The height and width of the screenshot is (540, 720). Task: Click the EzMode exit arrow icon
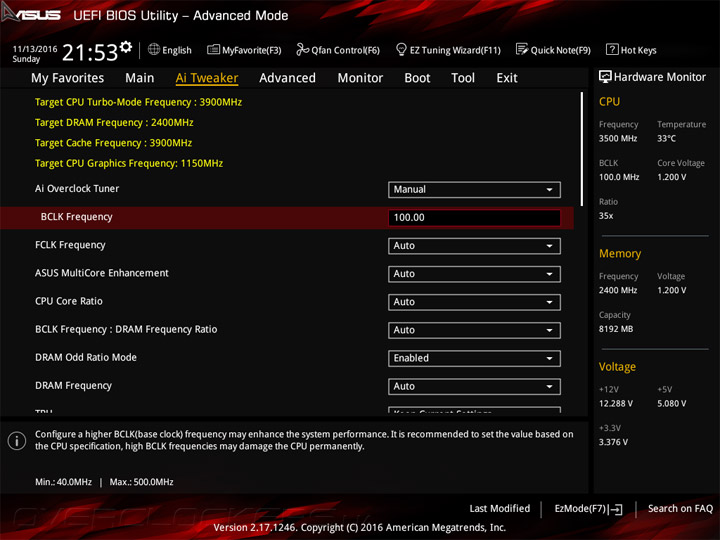click(x=616, y=509)
